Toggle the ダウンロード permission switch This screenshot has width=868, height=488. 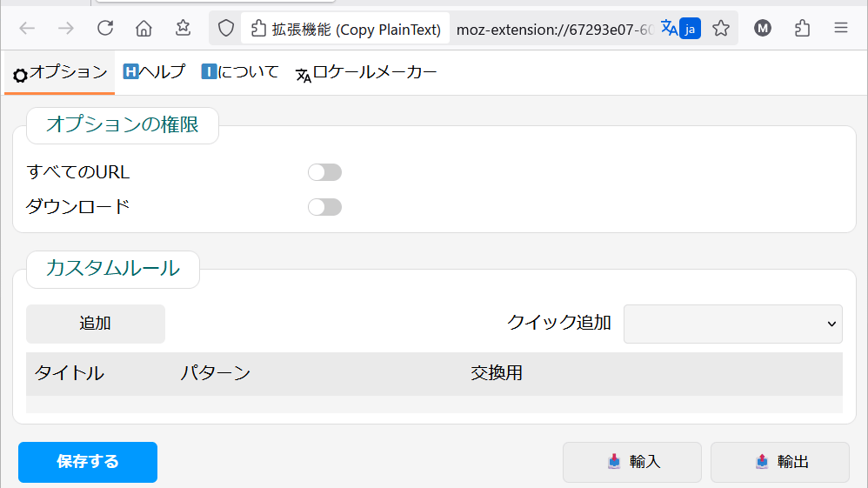click(x=325, y=207)
